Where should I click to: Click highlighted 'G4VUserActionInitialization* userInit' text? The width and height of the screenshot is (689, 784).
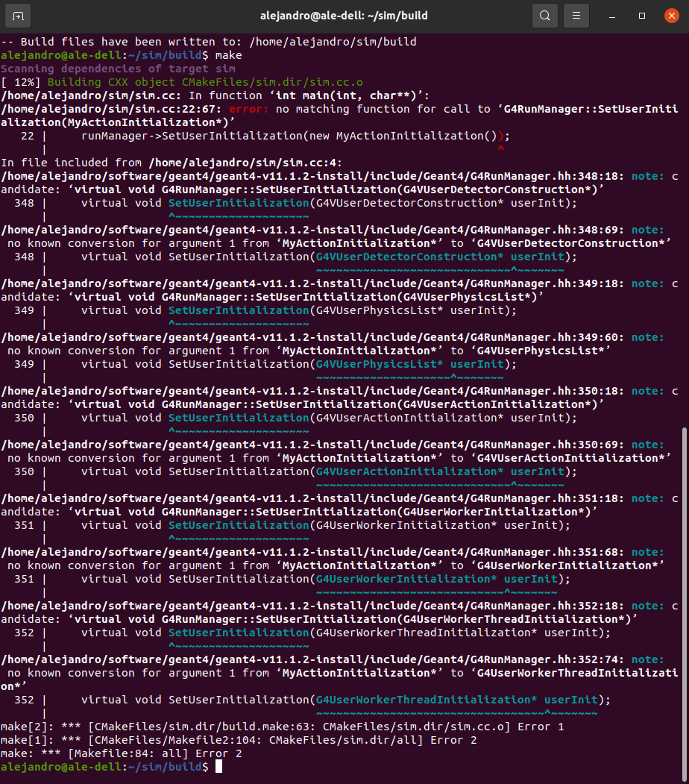pyautogui.click(x=440, y=472)
